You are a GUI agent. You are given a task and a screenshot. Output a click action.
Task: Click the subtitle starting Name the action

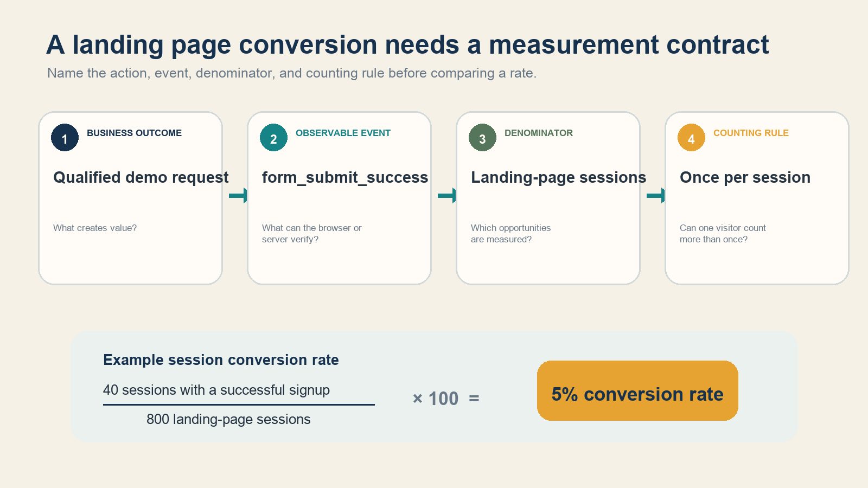pyautogui.click(x=292, y=73)
